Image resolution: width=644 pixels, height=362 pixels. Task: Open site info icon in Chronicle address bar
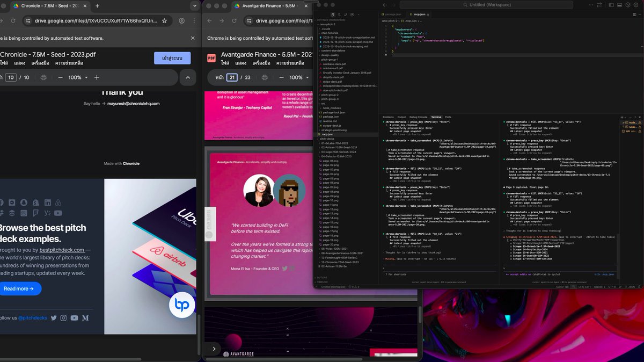point(28,21)
